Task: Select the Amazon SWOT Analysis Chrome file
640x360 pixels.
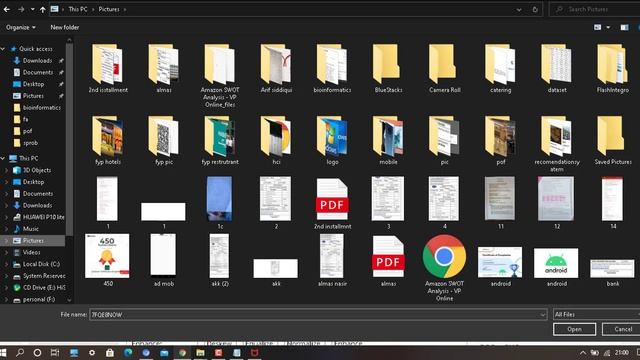Action: click(444, 267)
